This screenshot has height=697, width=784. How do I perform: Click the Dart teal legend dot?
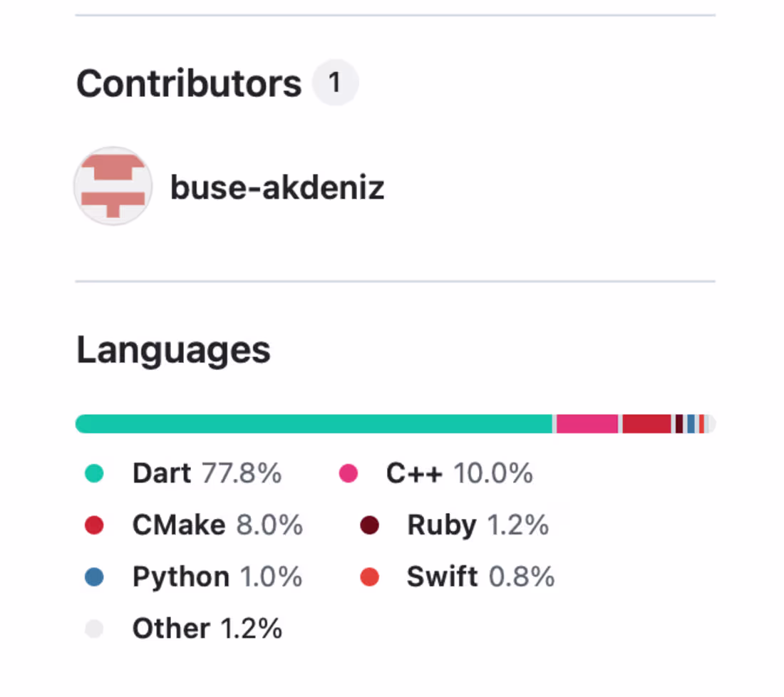[94, 473]
